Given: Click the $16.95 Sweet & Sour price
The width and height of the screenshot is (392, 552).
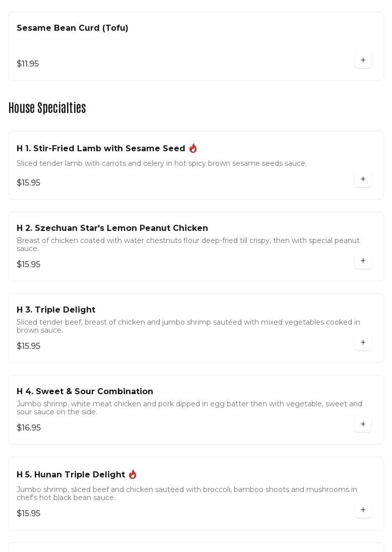Looking at the screenshot, I should click(x=29, y=427).
